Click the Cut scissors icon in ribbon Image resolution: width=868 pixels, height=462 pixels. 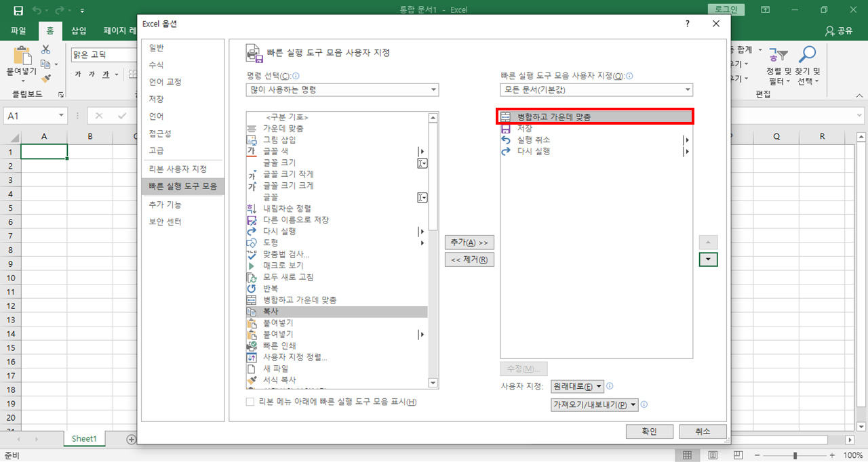click(46, 49)
